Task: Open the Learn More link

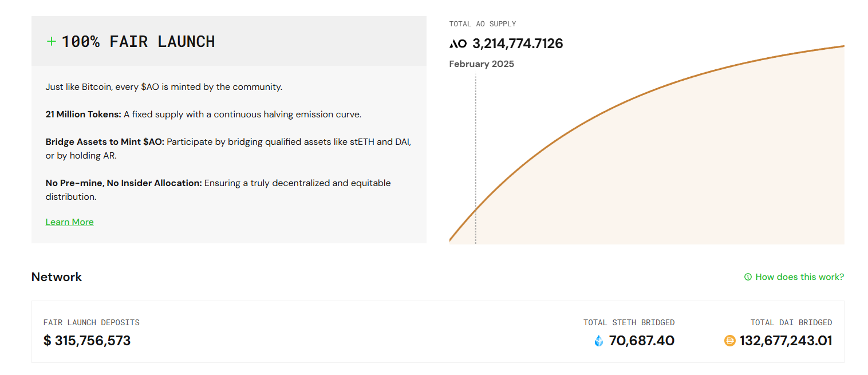Action: (x=69, y=222)
